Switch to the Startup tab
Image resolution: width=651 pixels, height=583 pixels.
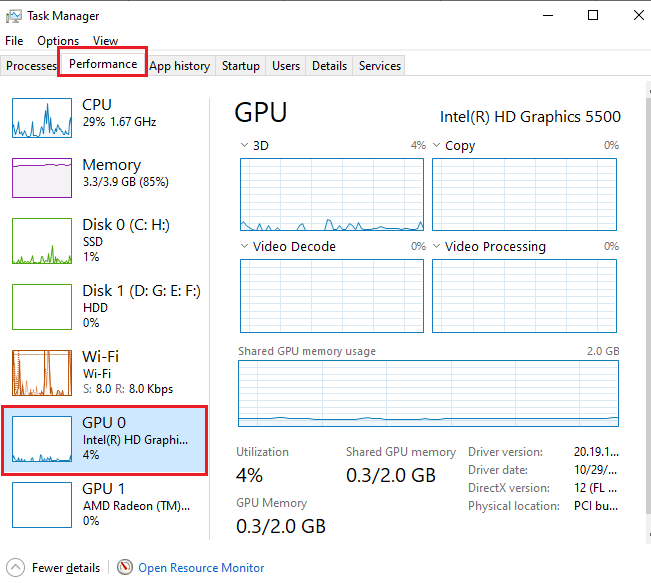pyautogui.click(x=241, y=66)
